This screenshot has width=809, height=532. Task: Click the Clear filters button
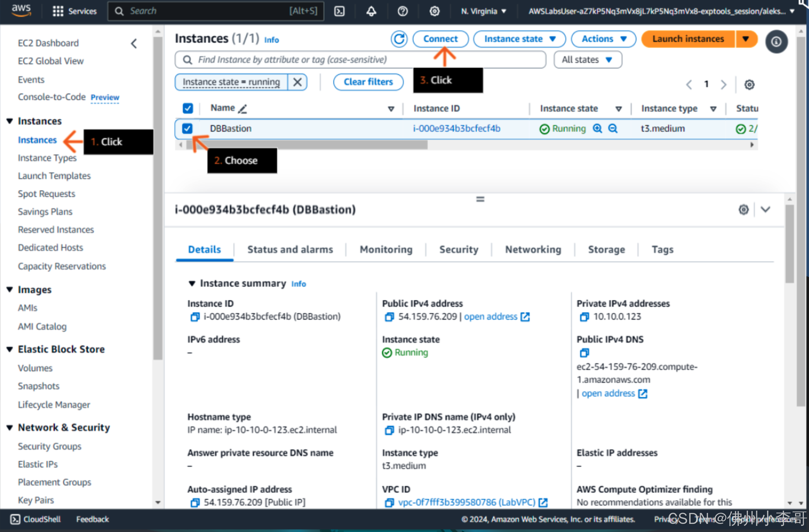click(368, 82)
